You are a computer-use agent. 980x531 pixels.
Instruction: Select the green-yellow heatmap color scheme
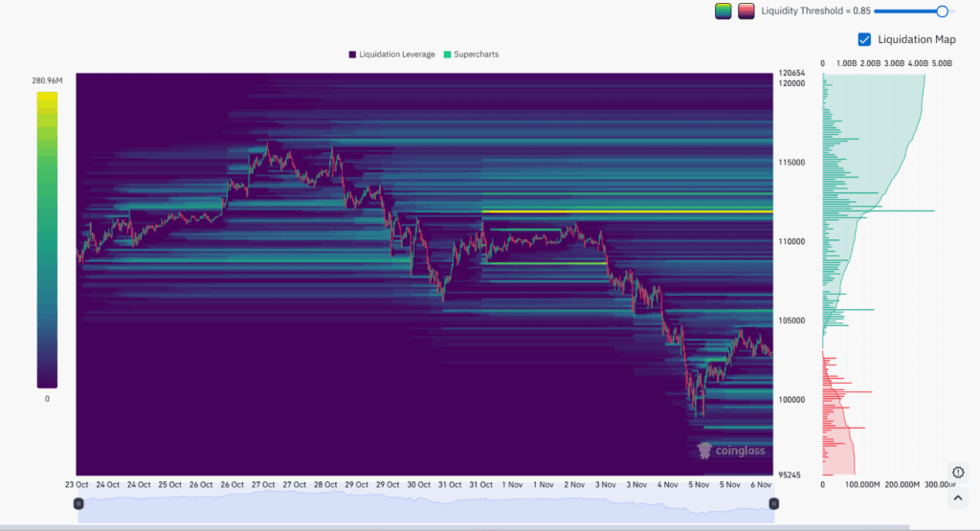[x=724, y=11]
